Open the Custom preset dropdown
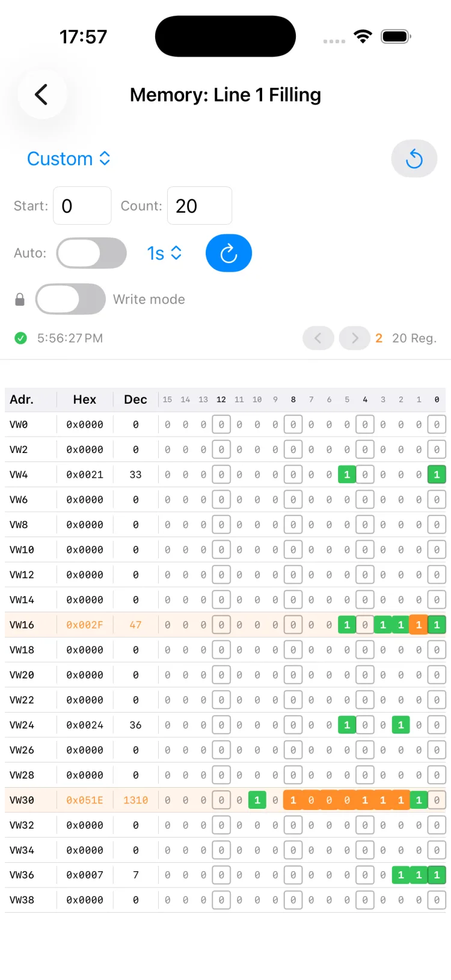The image size is (451, 980). pyautogui.click(x=69, y=159)
